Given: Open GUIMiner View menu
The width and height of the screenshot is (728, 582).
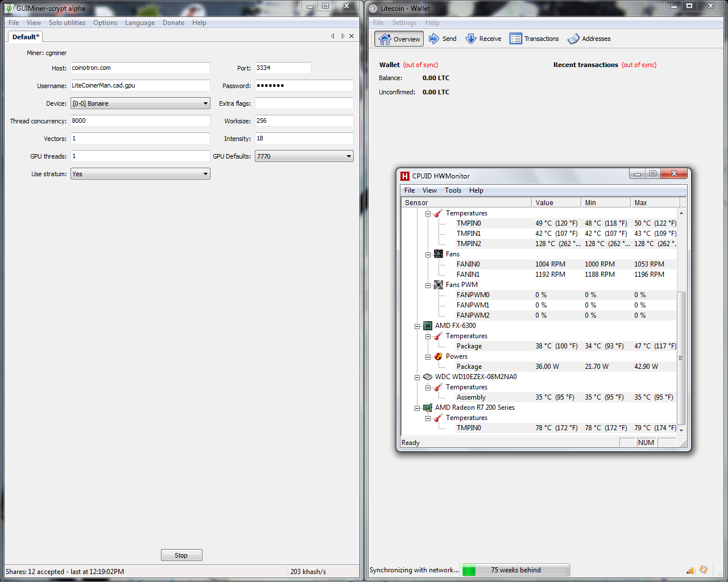Looking at the screenshot, I should (x=34, y=23).
